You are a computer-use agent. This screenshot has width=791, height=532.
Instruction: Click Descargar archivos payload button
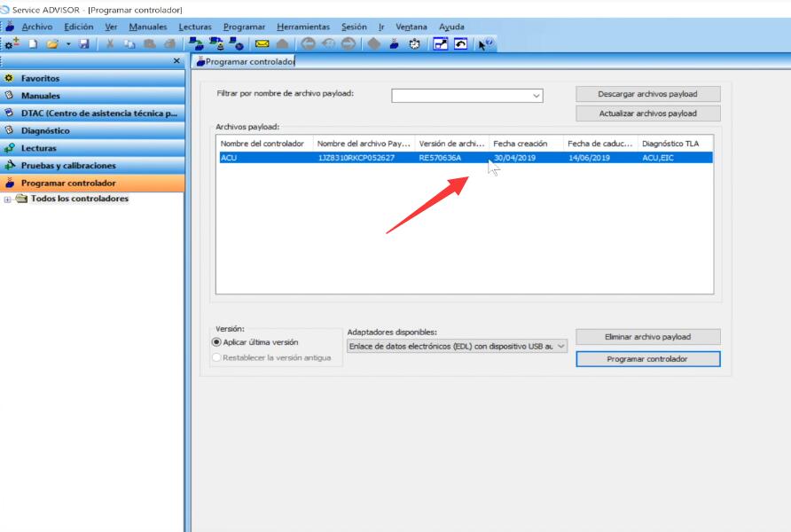coord(647,94)
